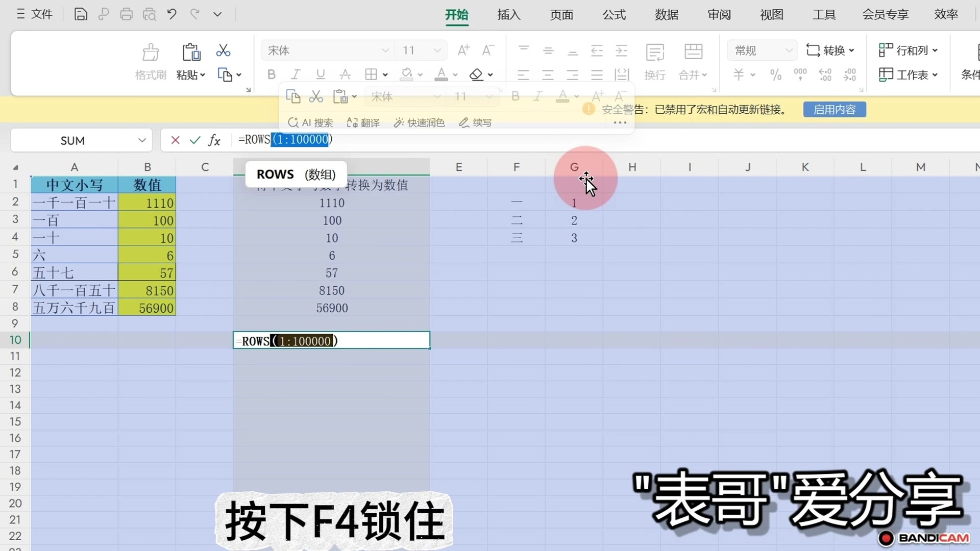Expand the 合并 merge cells dropdown

(x=703, y=74)
